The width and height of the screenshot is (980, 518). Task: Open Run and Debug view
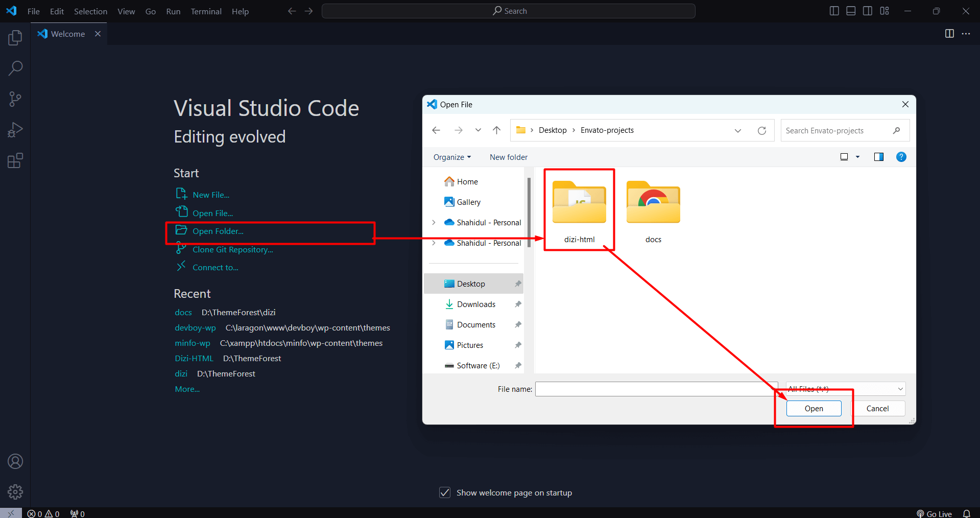coord(15,130)
